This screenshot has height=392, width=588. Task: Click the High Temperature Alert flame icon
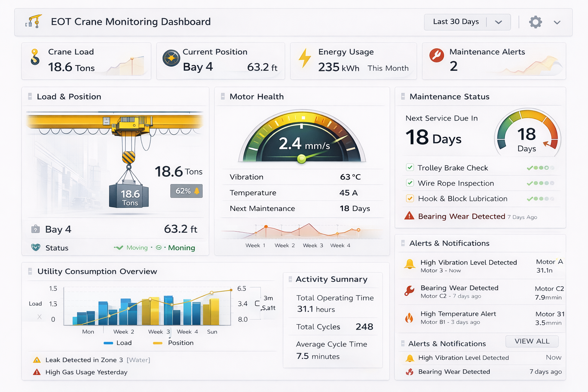coord(409,318)
